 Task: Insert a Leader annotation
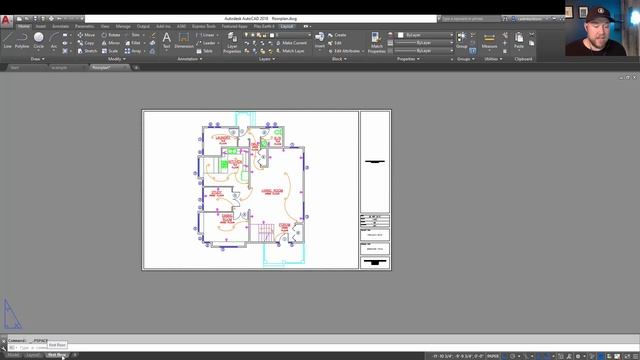click(206, 43)
